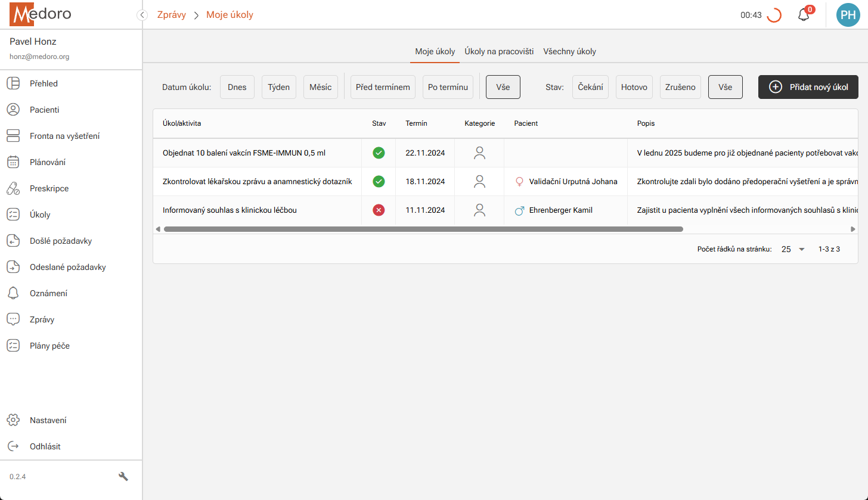This screenshot has width=868, height=500.
Task: Click the PH user avatar
Action: click(x=848, y=15)
